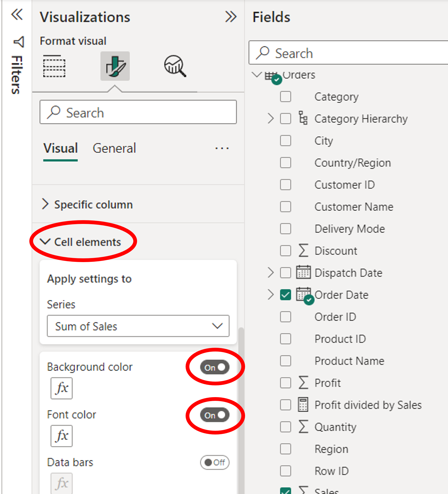This screenshot has width=448, height=494.
Task: Uncheck the Order Date field
Action: coord(285,295)
